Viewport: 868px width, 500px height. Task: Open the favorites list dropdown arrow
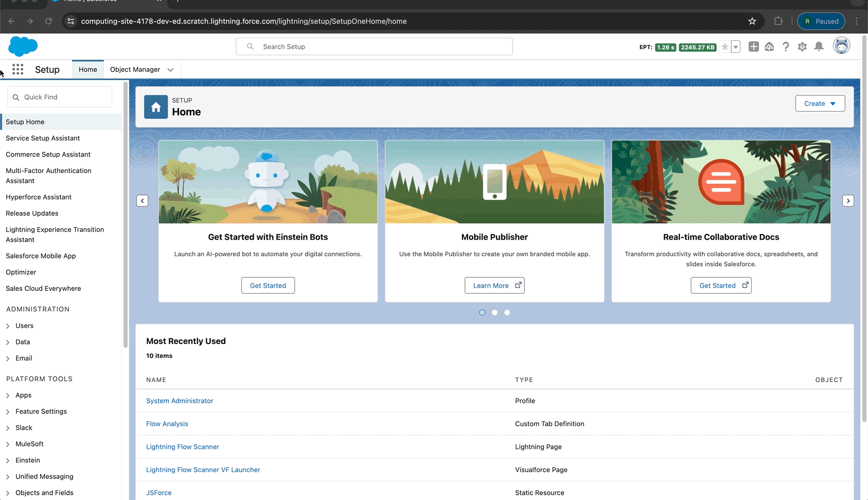pos(736,47)
